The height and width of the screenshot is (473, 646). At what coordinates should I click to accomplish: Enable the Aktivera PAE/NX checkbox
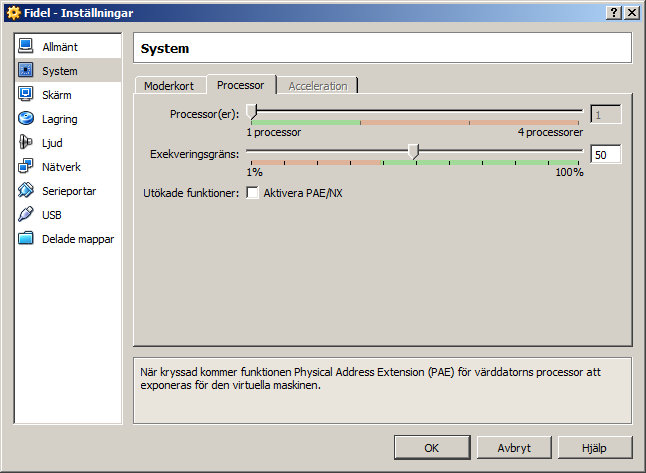pos(253,193)
